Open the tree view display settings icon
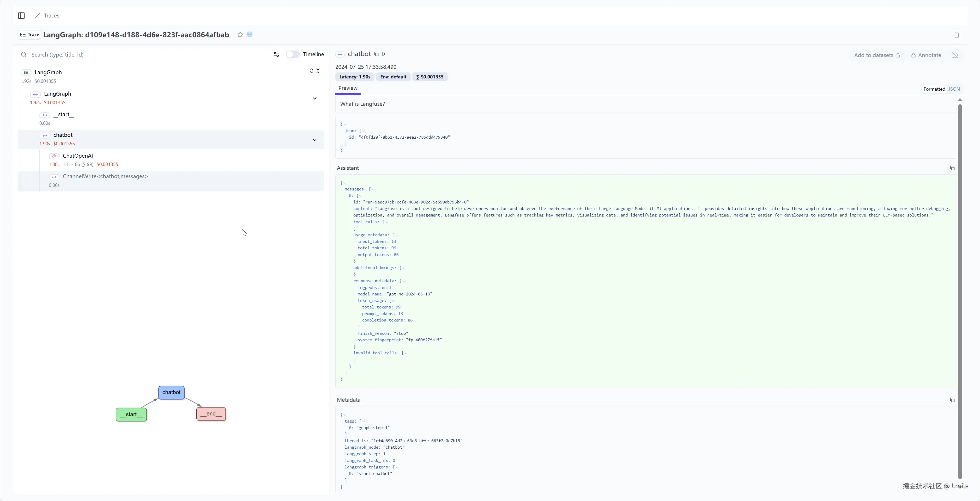Screen dimensions: 980x501 coord(276,54)
